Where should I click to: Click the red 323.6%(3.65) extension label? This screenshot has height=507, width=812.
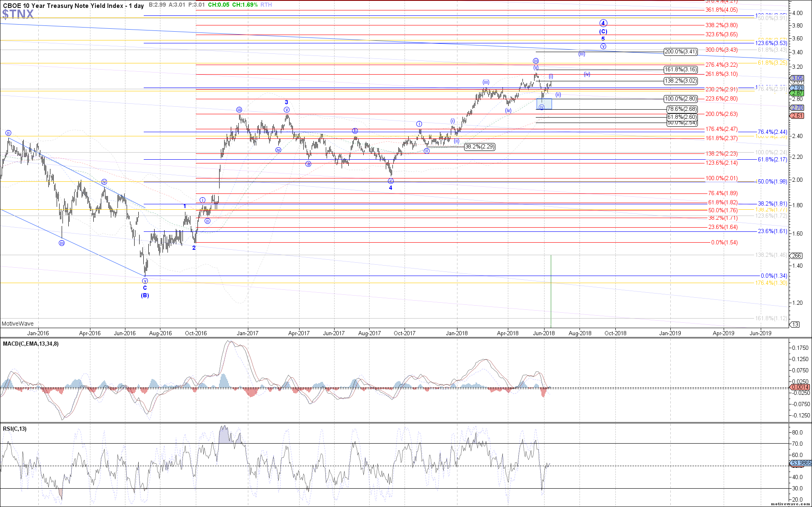721,35
